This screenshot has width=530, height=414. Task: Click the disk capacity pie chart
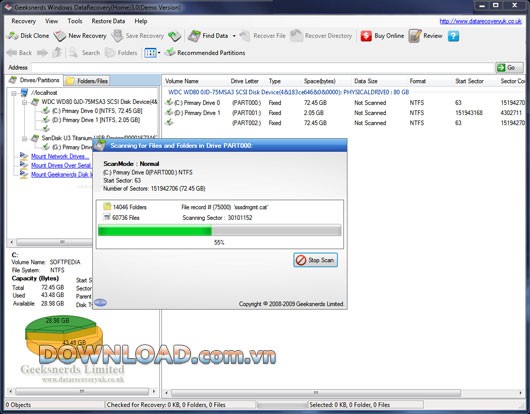[64, 336]
